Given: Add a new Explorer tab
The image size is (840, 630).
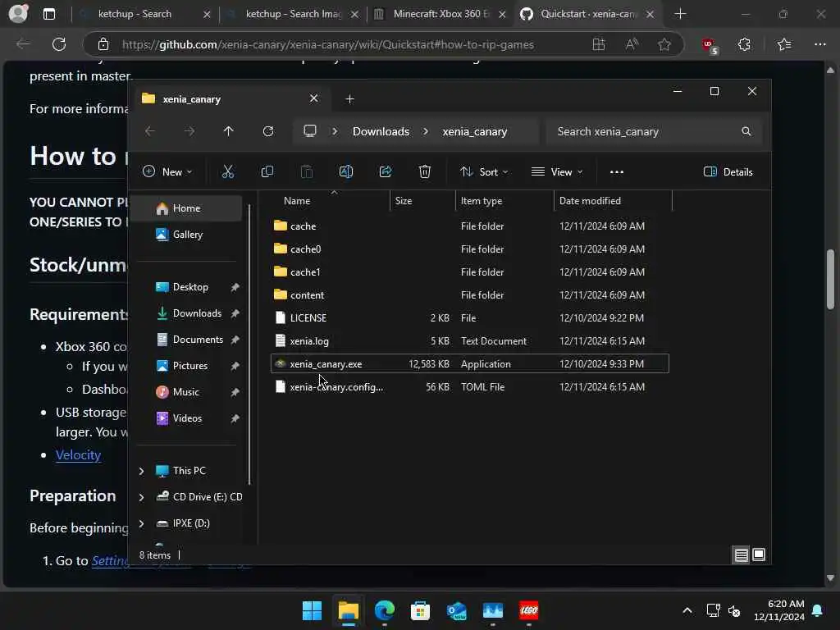Looking at the screenshot, I should coord(349,98).
